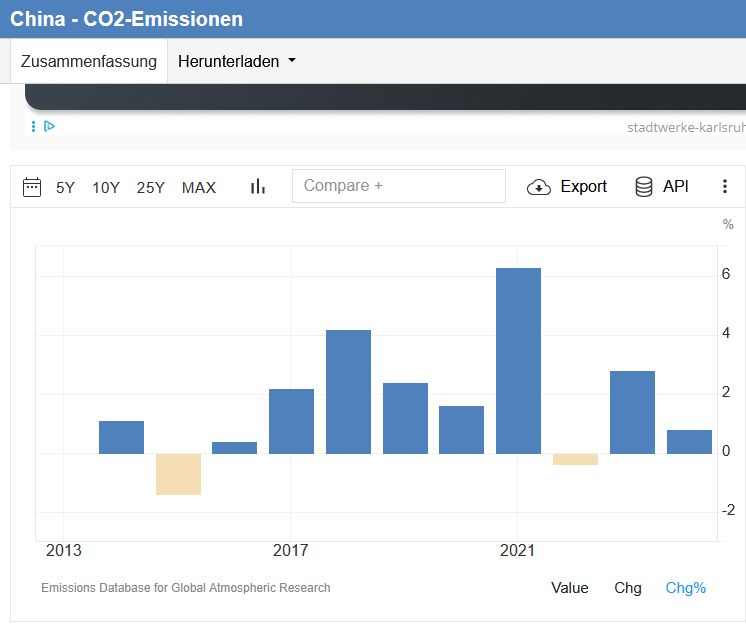Open the calendar date range icon
The width and height of the screenshot is (746, 630).
coord(32,187)
